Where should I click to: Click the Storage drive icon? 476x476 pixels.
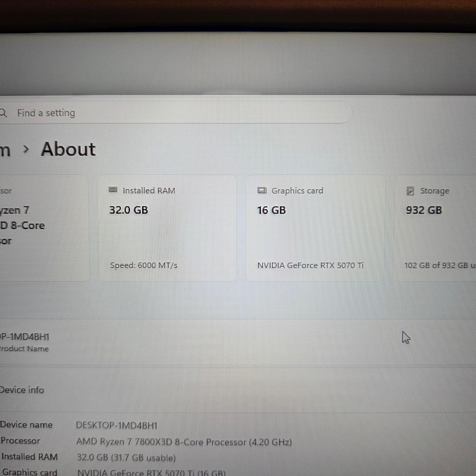[x=410, y=191]
